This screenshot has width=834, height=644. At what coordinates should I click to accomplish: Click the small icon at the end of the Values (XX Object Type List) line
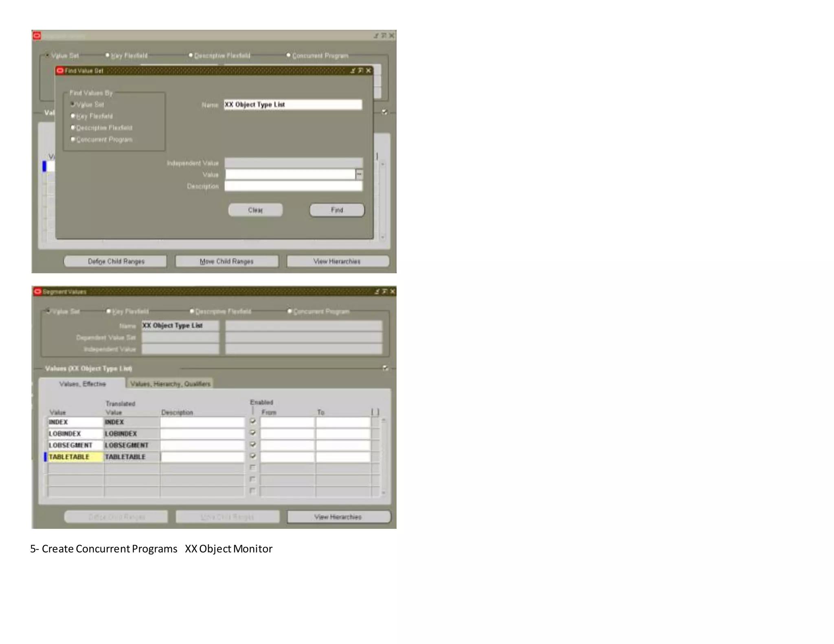click(385, 368)
